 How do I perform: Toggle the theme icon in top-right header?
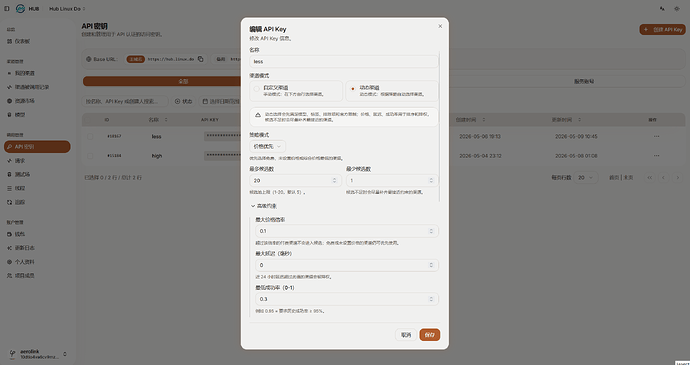tap(677, 8)
